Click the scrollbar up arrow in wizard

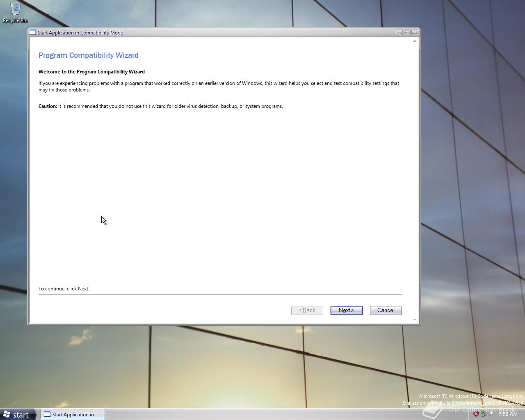pos(415,41)
